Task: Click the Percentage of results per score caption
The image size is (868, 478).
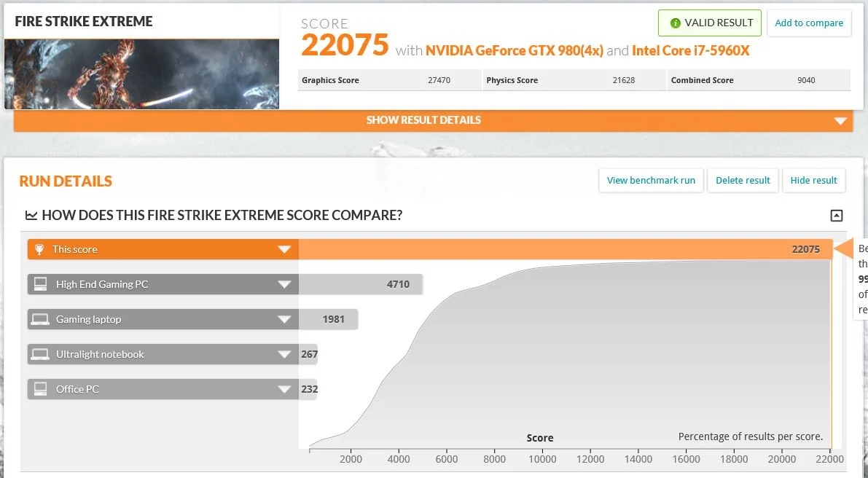Action: click(750, 436)
